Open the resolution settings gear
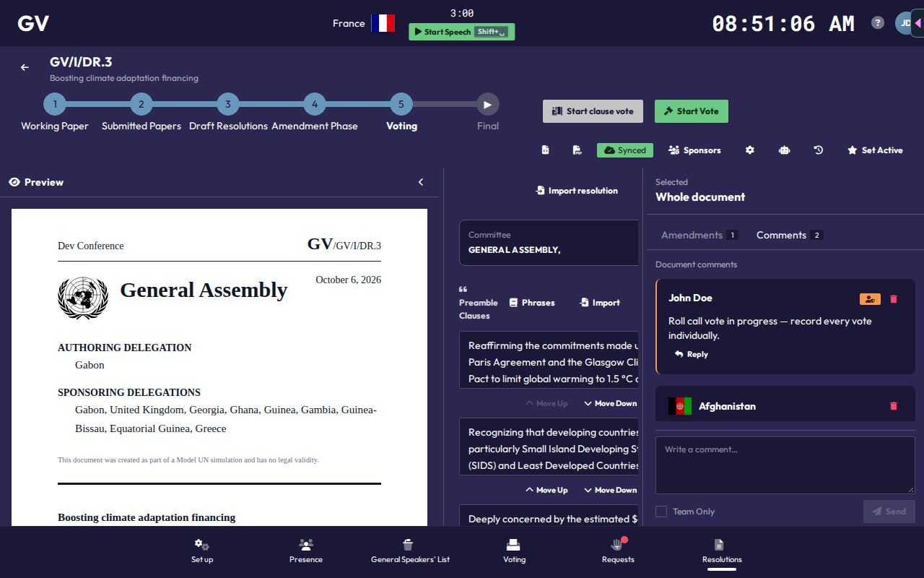924x578 pixels. coord(750,150)
